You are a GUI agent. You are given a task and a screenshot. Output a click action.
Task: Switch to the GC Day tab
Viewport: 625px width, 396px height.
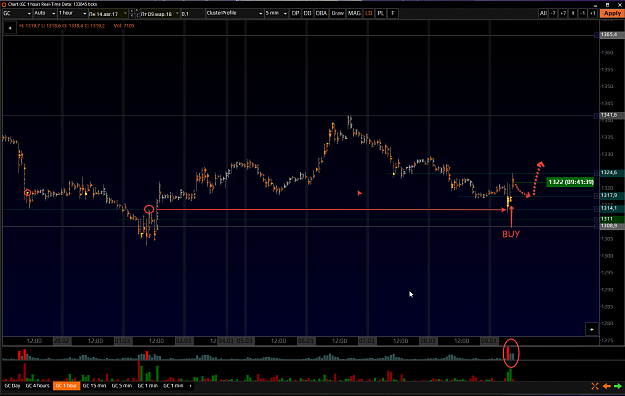point(12,386)
